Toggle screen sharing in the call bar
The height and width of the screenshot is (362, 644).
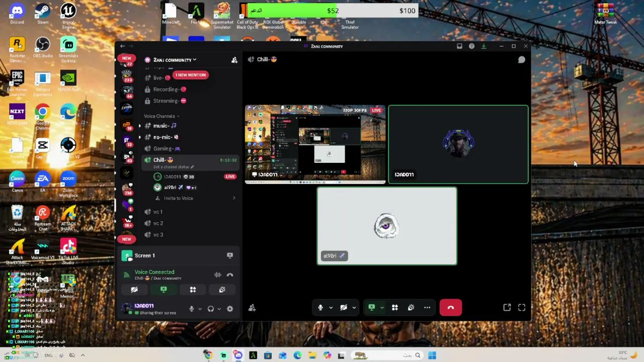371,308
